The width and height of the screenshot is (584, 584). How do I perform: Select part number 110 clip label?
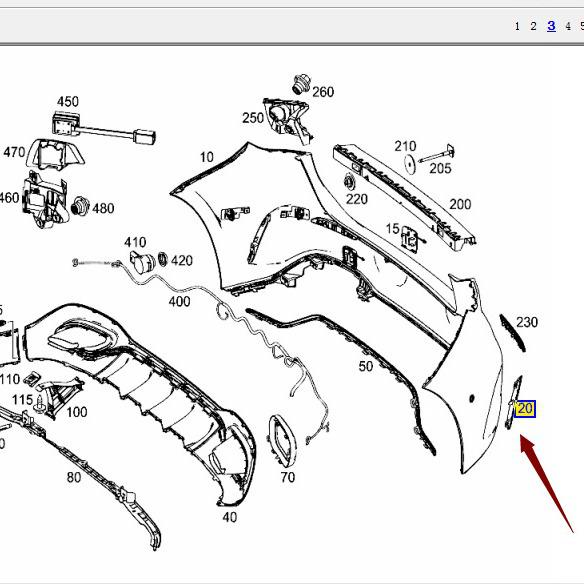[10, 379]
